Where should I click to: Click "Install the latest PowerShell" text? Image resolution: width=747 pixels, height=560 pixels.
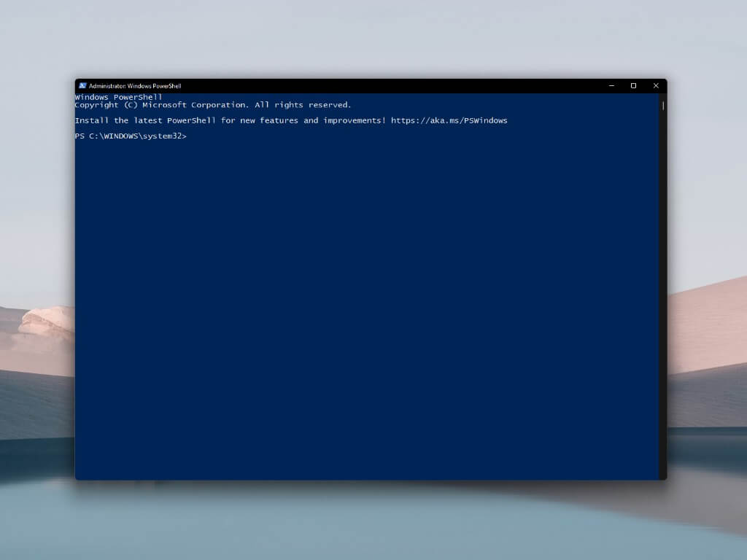point(145,120)
